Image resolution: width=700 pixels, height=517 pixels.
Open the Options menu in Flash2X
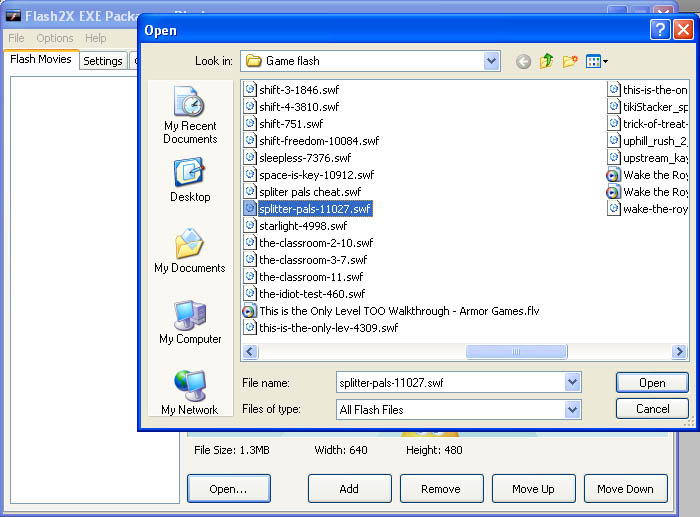[55, 38]
